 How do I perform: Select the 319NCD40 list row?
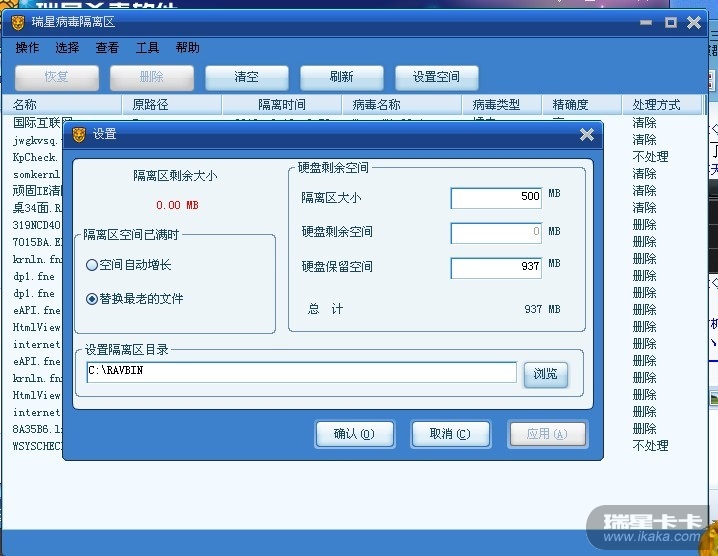(37, 225)
